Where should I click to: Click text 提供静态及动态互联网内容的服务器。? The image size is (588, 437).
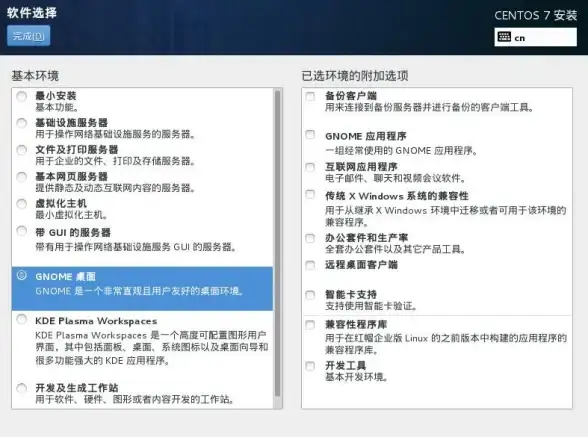115,188
